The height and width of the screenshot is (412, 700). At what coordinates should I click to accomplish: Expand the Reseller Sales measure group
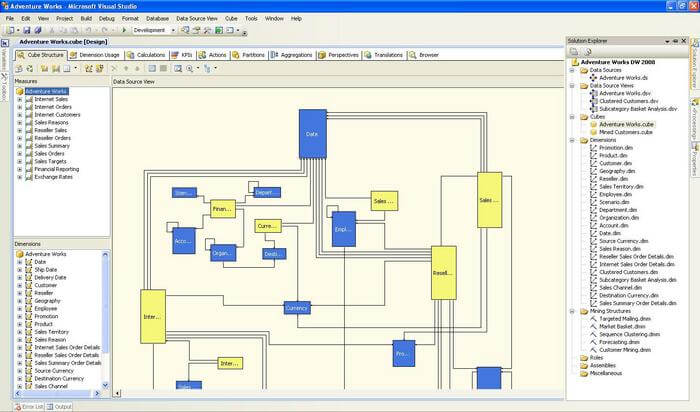pos(20,130)
